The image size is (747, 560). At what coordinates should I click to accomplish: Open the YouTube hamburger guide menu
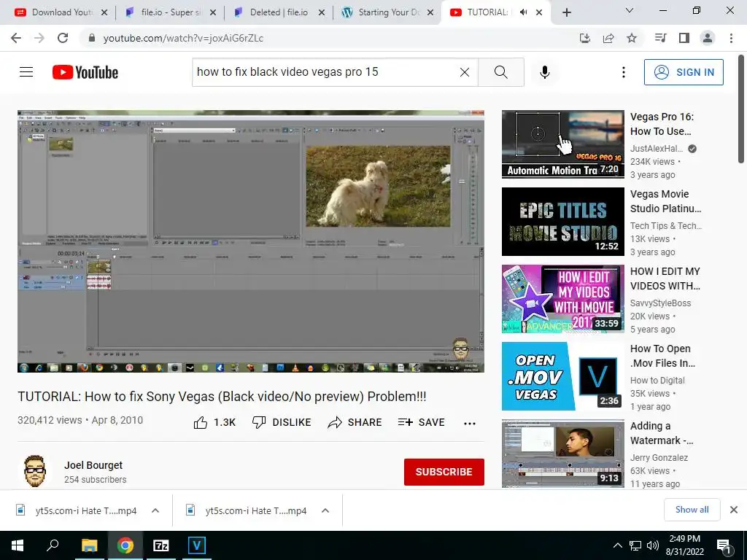(26, 72)
